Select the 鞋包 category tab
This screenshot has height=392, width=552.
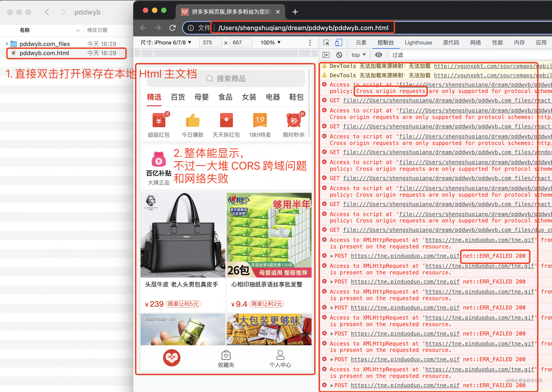pyautogui.click(x=296, y=97)
